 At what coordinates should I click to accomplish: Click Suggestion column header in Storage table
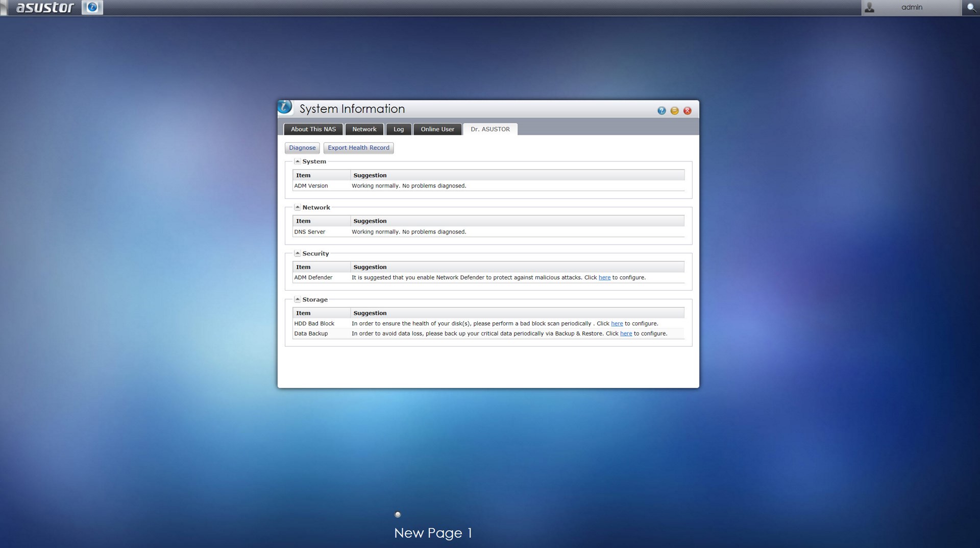coord(517,313)
